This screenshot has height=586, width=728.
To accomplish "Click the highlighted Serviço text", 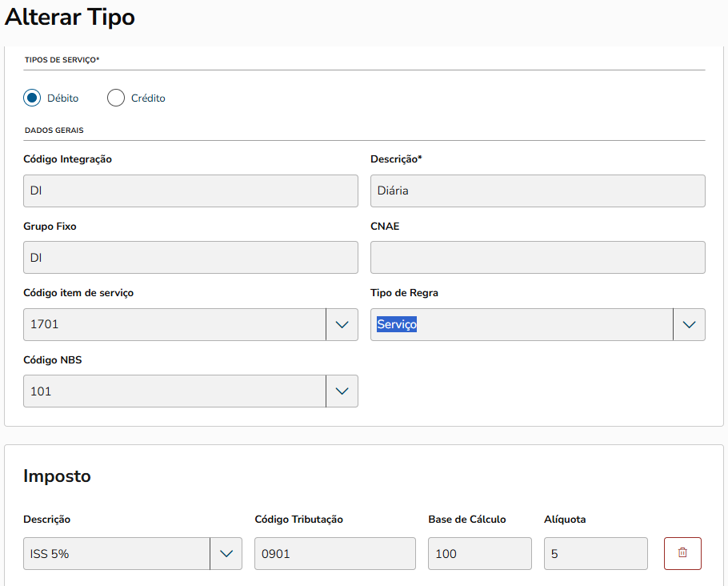I will pyautogui.click(x=397, y=325).
